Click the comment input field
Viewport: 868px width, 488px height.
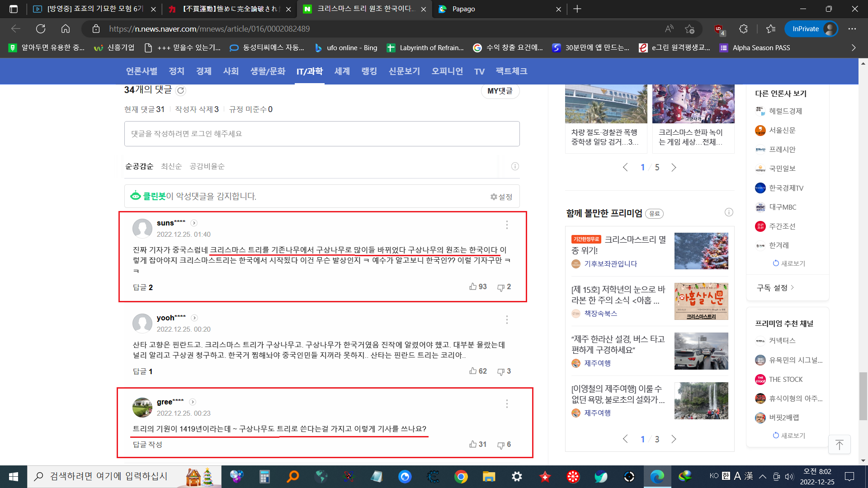tap(321, 134)
